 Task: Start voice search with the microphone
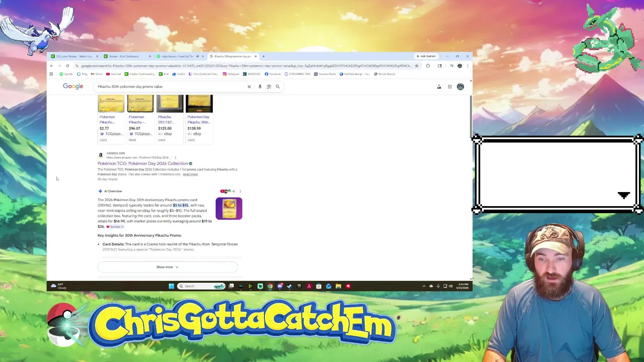tap(260, 86)
